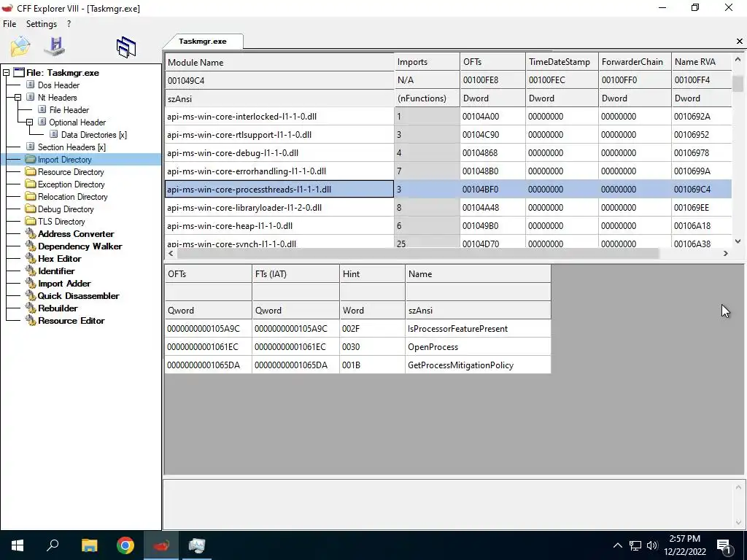This screenshot has height=560, width=747.
Task: Click the Address Converter tool icon
Action: tap(31, 233)
